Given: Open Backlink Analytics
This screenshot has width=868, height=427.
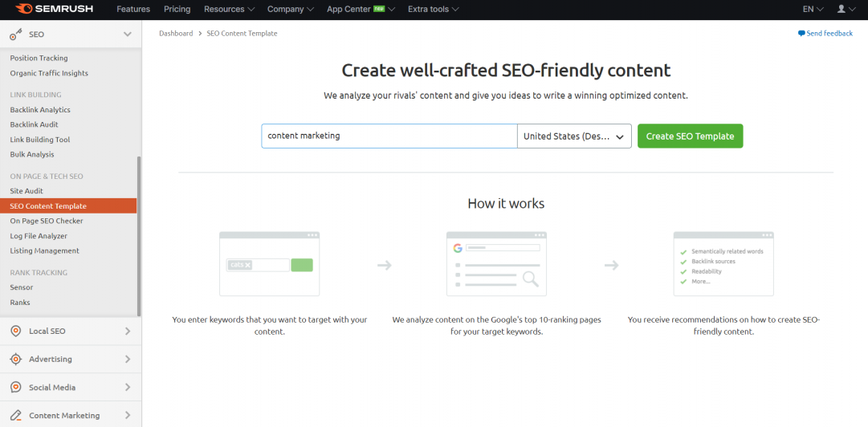Looking at the screenshot, I should [x=40, y=110].
